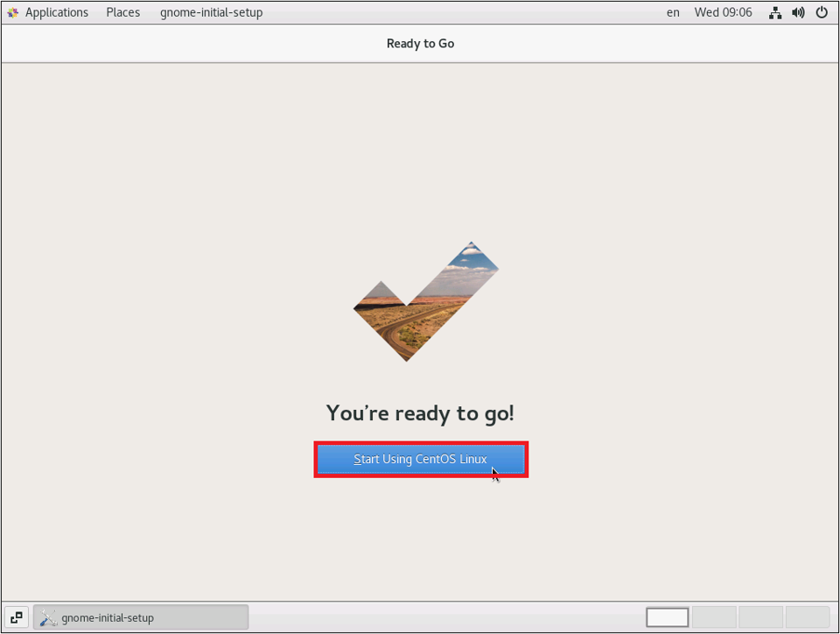Switch to the fourth workspace box
Screen dimensions: 840x634
808,617
